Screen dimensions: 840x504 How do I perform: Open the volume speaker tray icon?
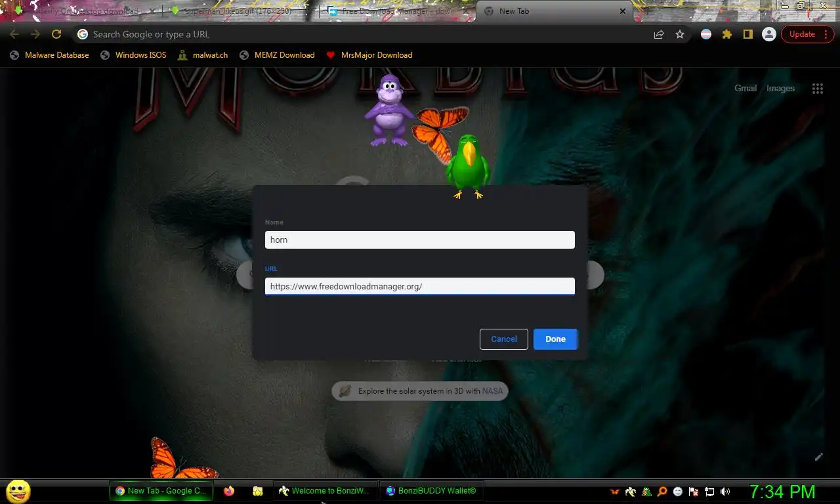[725, 492]
